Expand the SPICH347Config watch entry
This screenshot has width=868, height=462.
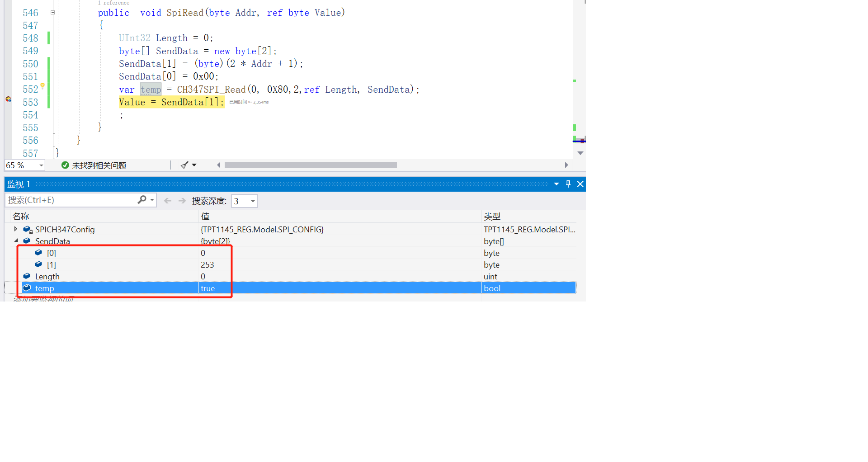pyautogui.click(x=16, y=229)
